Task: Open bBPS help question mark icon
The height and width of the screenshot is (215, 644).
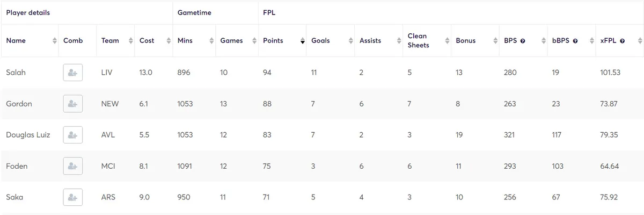Action: coord(575,41)
